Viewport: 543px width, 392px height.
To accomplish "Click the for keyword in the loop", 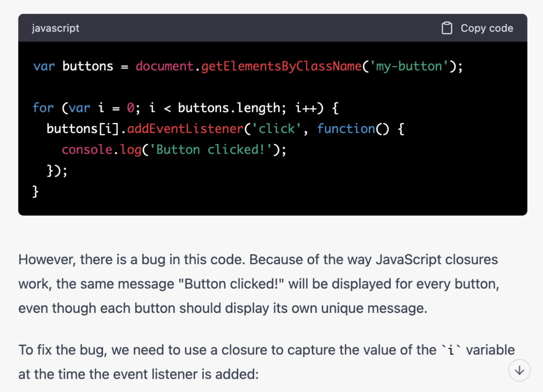I will pyautogui.click(x=43, y=108).
